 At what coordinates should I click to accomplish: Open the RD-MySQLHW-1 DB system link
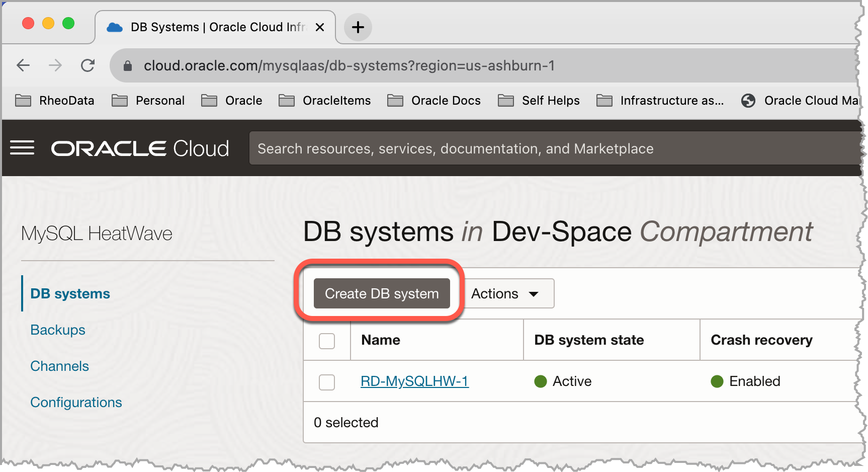(x=414, y=381)
